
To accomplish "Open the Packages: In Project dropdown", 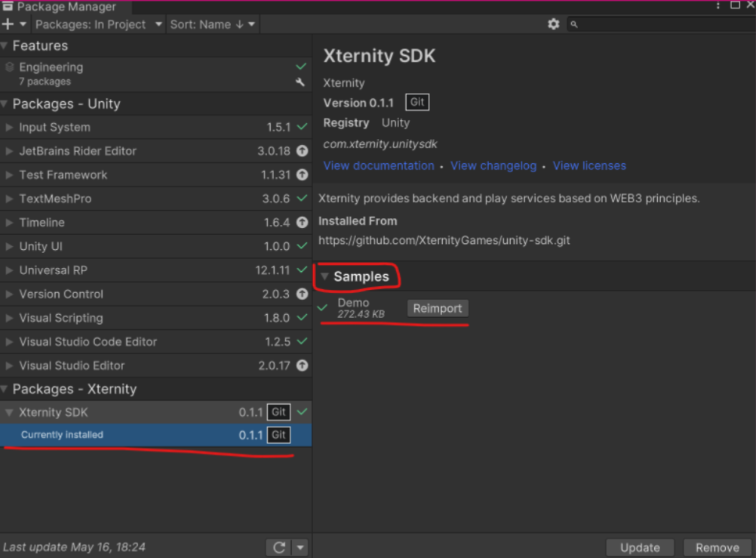I will (x=99, y=24).
